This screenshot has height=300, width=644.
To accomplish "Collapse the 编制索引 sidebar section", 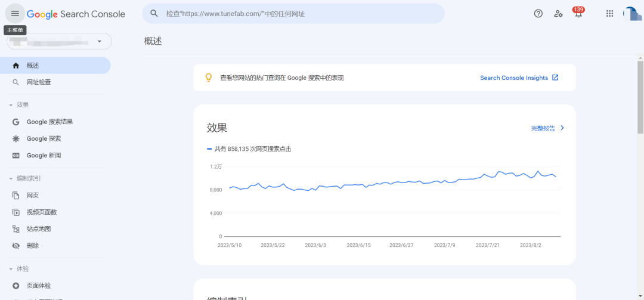I will pos(24,178).
